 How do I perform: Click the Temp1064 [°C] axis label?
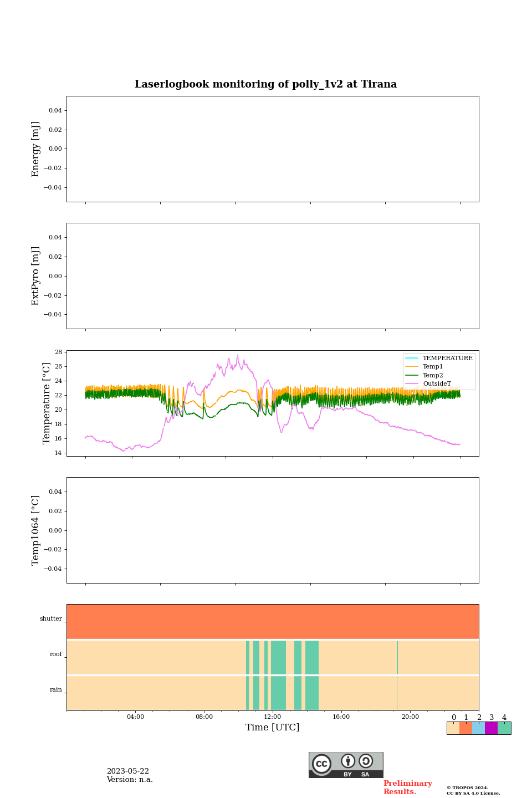[36, 530]
